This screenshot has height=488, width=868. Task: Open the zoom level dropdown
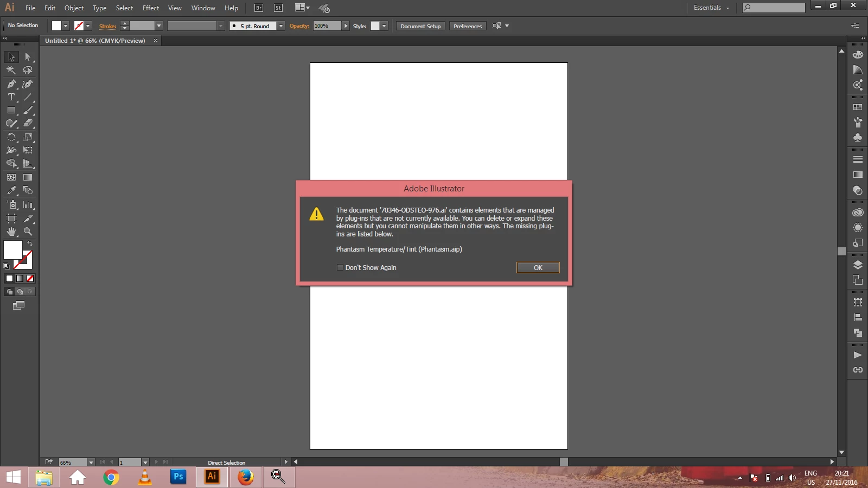[91, 462]
